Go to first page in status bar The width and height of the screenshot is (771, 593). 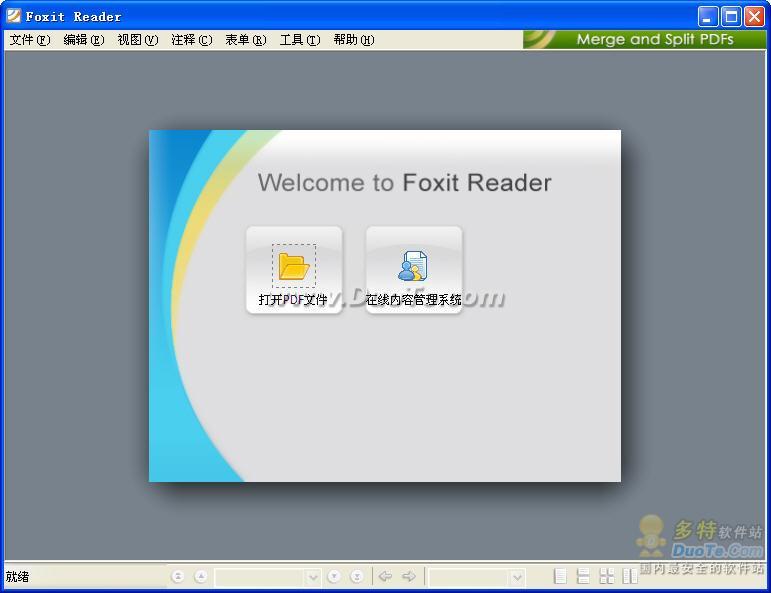coord(178,576)
